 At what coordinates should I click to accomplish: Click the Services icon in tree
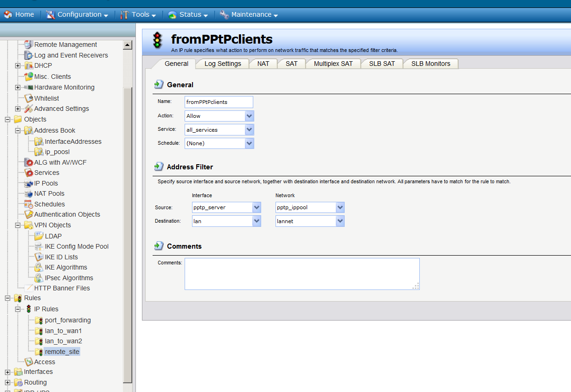pos(28,173)
